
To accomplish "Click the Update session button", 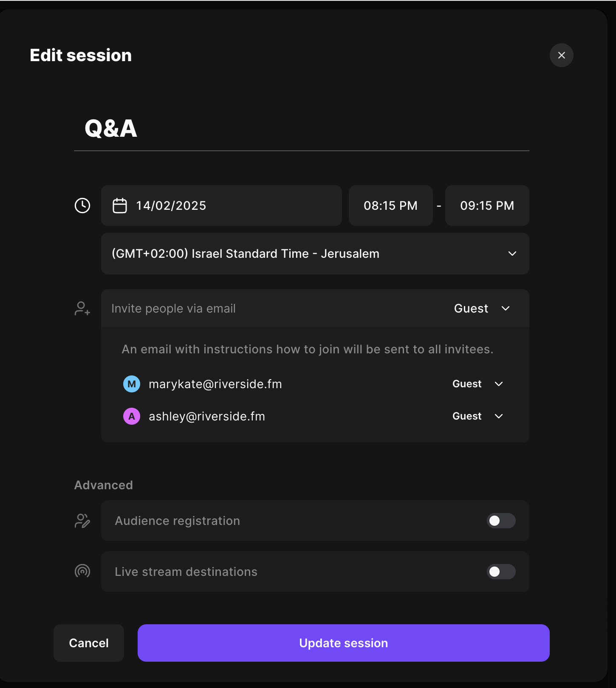I will (343, 643).
